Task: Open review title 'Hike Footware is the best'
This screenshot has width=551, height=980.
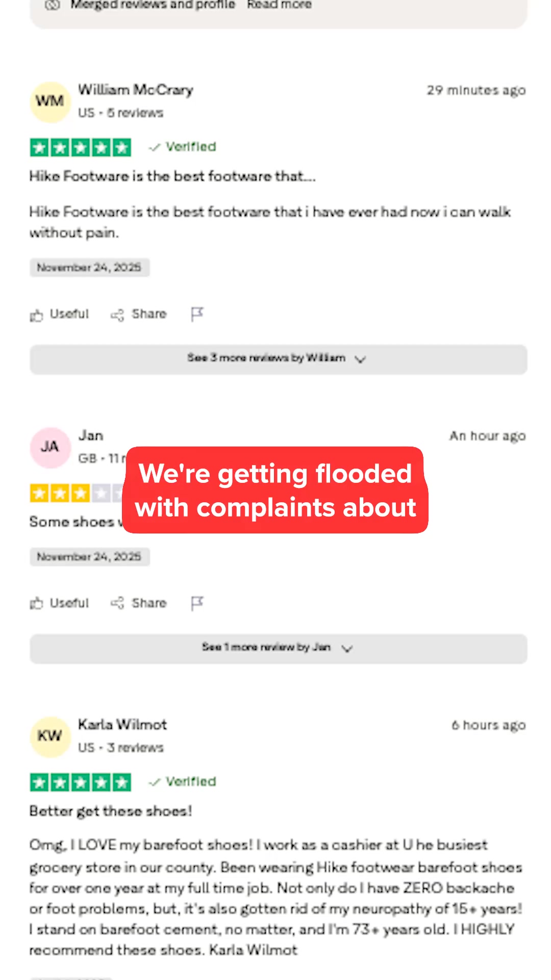Action: coord(172,177)
